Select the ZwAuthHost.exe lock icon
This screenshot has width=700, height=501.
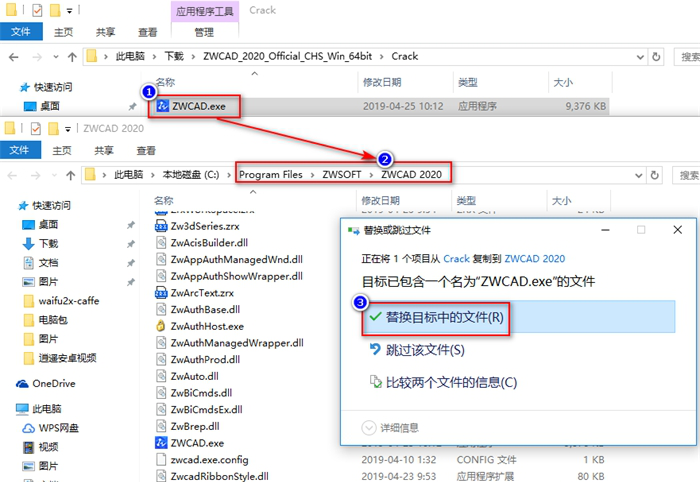point(160,326)
